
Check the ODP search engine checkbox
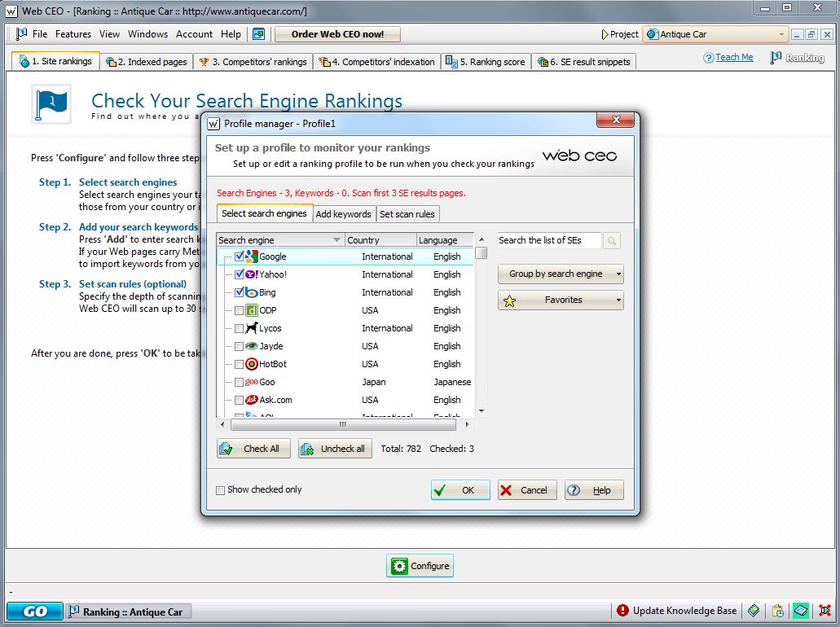click(x=240, y=310)
